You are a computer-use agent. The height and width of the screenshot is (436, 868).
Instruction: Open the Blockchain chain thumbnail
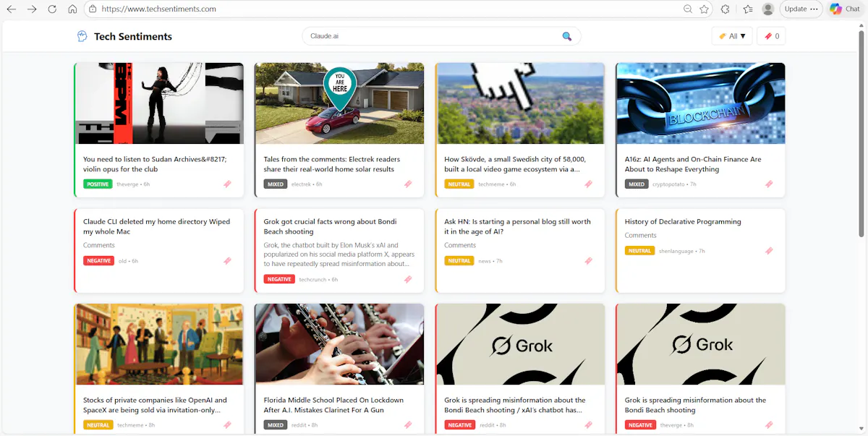[701, 103]
